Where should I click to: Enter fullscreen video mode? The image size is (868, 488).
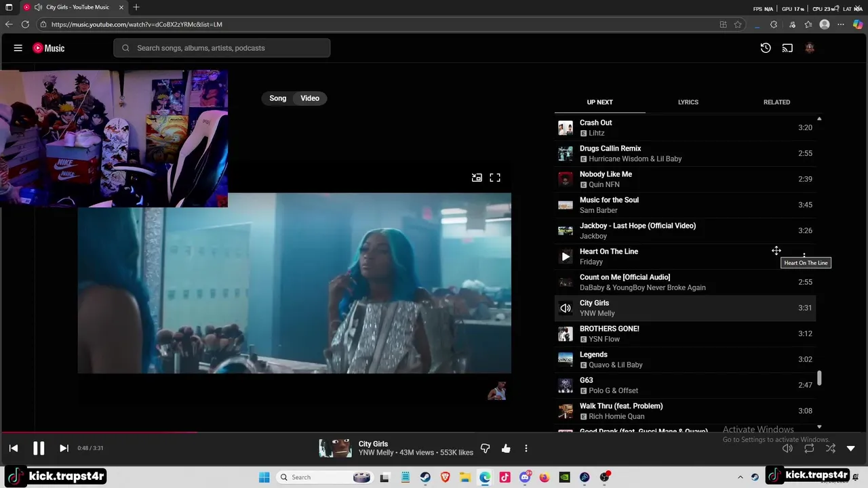(x=495, y=178)
